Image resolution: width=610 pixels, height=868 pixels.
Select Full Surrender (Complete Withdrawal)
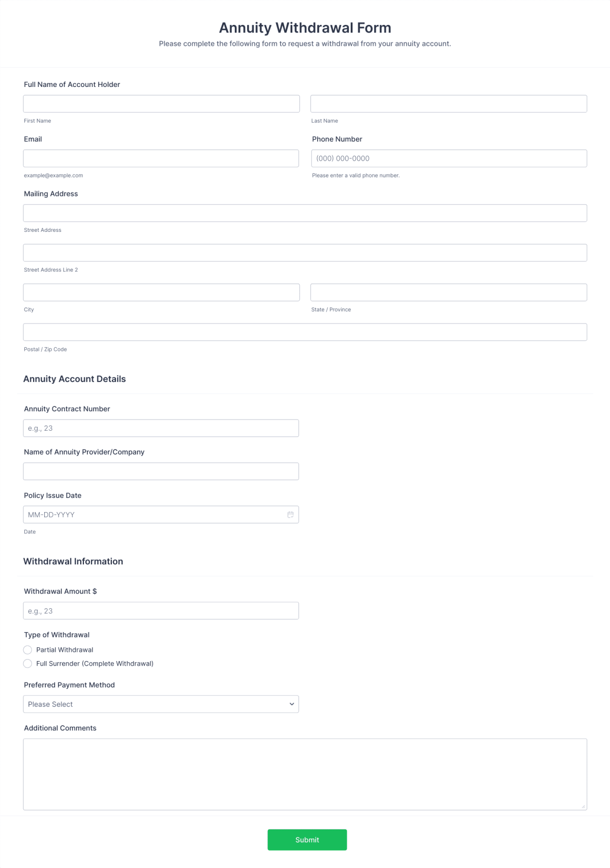click(28, 664)
